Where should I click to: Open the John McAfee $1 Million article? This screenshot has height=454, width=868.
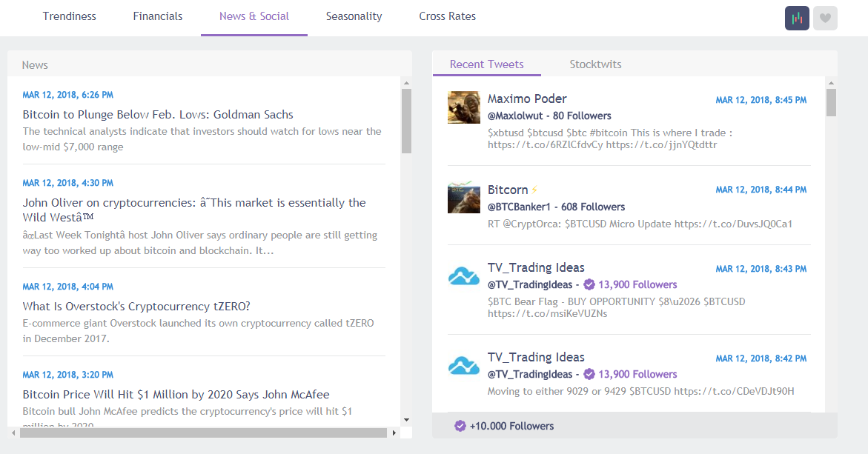tap(176, 394)
